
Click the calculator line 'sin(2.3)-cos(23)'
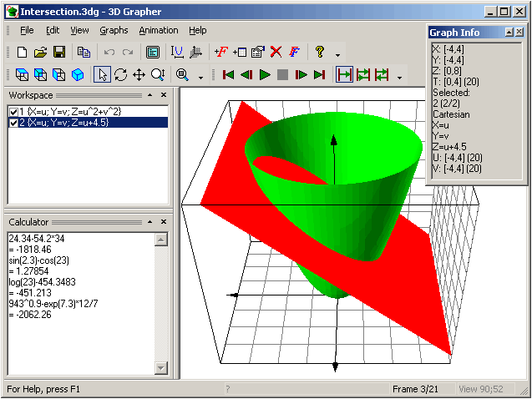click(x=38, y=260)
